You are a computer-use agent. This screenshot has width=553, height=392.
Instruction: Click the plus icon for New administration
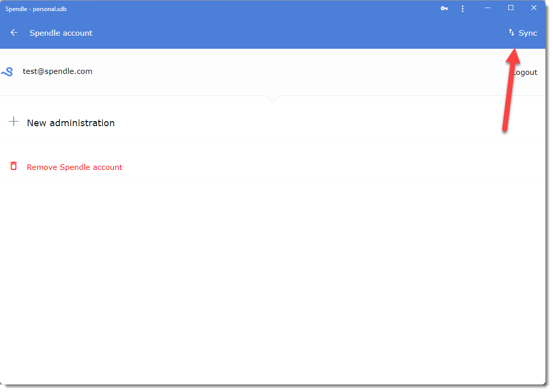[x=14, y=122]
